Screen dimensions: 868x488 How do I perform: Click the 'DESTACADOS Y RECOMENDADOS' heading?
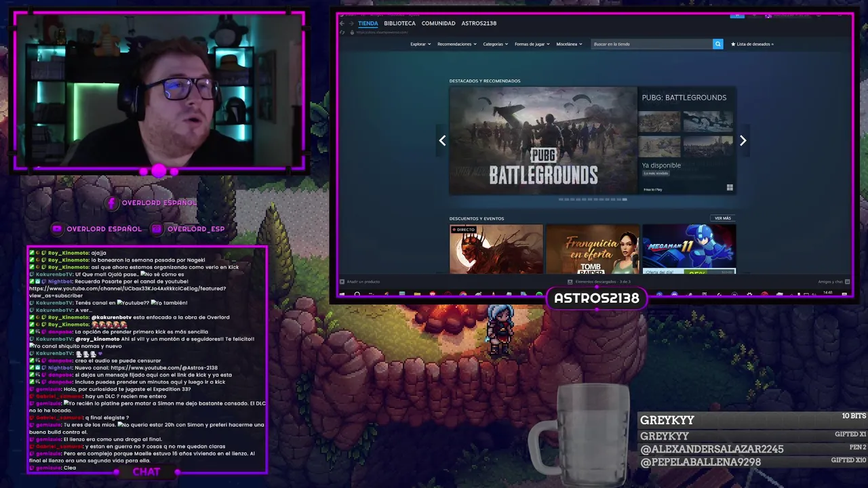(485, 81)
